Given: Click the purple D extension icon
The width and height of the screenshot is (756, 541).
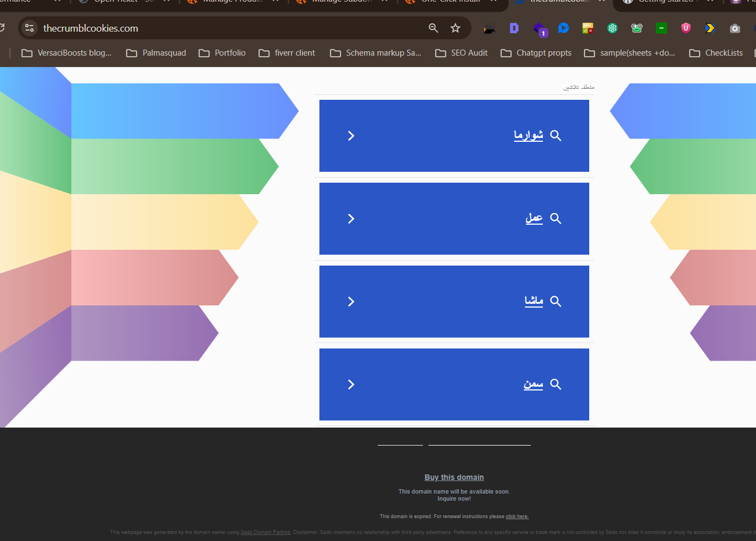Looking at the screenshot, I should tap(514, 28).
